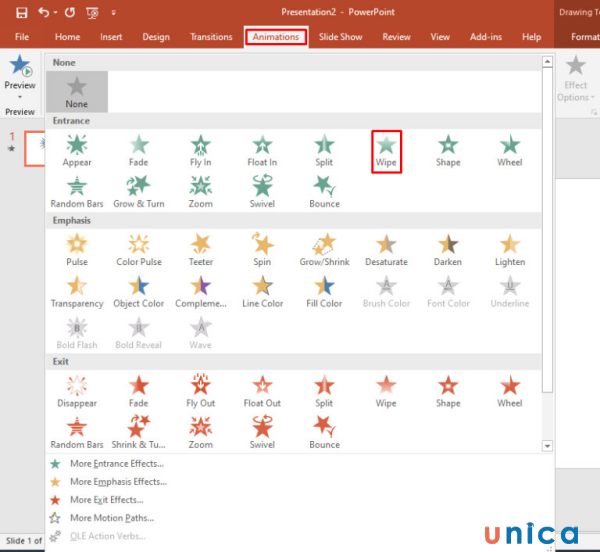Open the Design tab
The width and height of the screenshot is (600, 552).
[156, 37]
